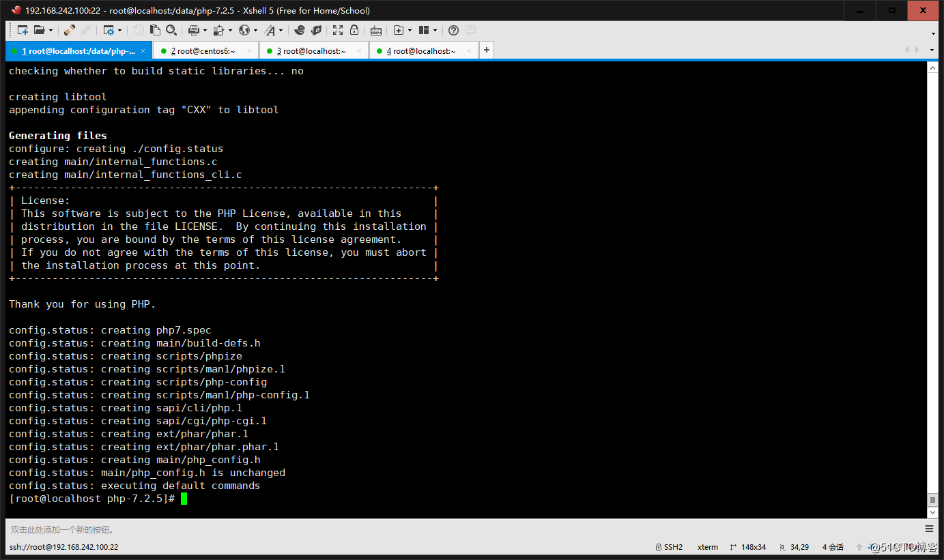Viewport: 944px width, 560px height.
Task: Click the 'Thank you for using PHP.' line
Action: pos(83,304)
